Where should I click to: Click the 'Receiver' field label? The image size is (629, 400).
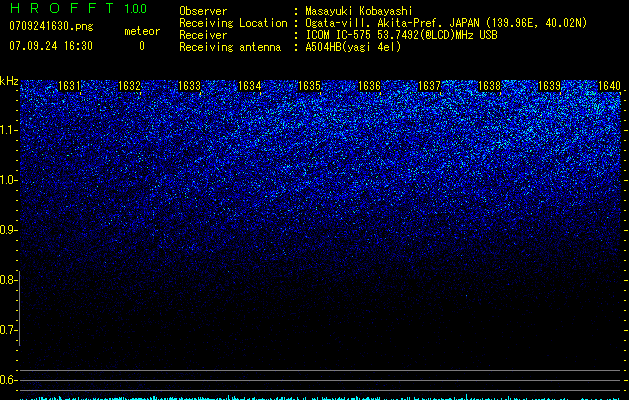[x=203, y=35]
